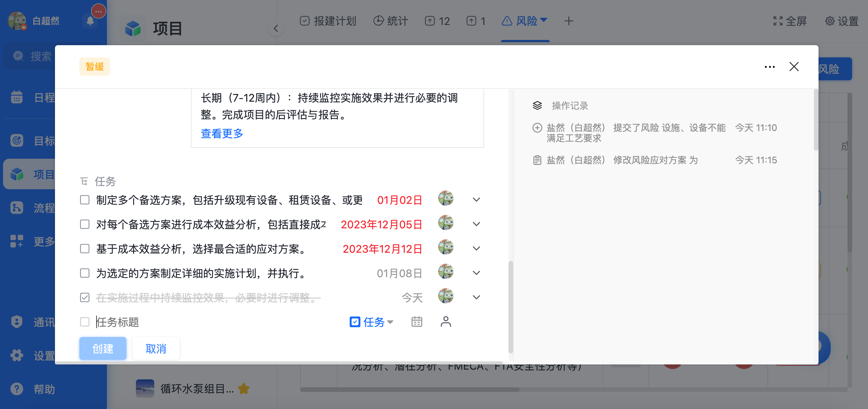Open the 目标 goals sidebar icon
The width and height of the screenshot is (868, 409).
coord(16,140)
